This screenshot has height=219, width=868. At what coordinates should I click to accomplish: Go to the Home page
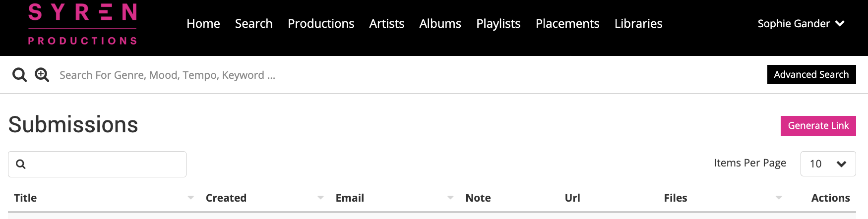click(203, 23)
